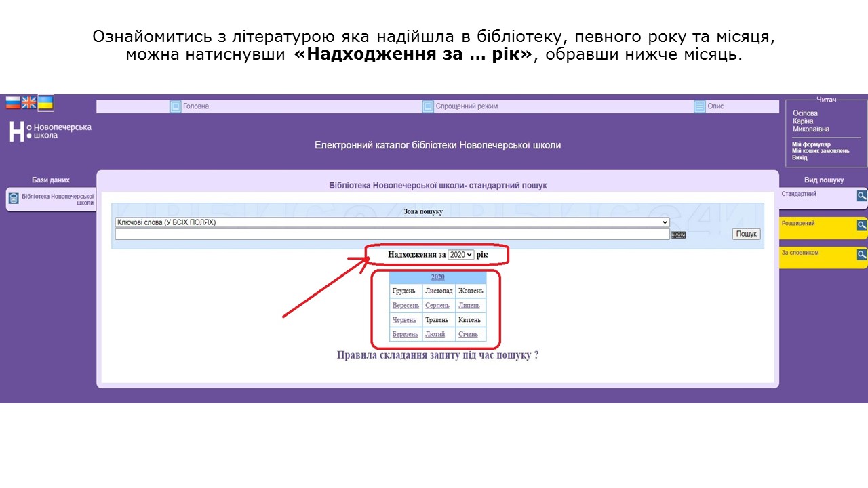Click the database icon in Бази даних
This screenshot has height=488, width=868.
click(x=14, y=199)
